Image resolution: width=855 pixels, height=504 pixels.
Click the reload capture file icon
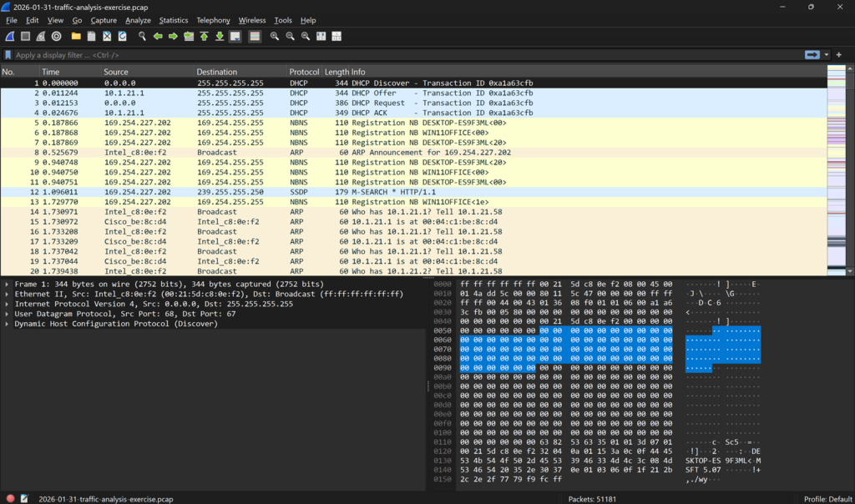click(123, 37)
